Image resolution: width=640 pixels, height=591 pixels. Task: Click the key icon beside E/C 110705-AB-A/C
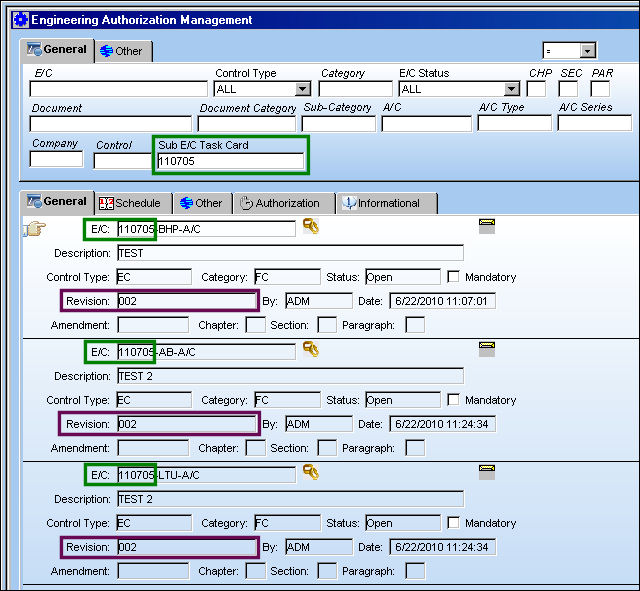point(311,349)
